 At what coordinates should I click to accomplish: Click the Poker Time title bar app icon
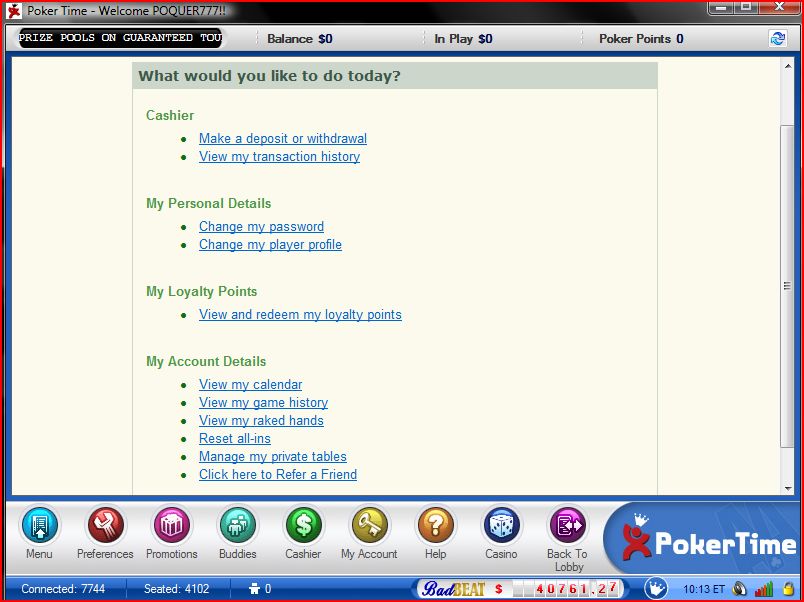pyautogui.click(x=14, y=10)
